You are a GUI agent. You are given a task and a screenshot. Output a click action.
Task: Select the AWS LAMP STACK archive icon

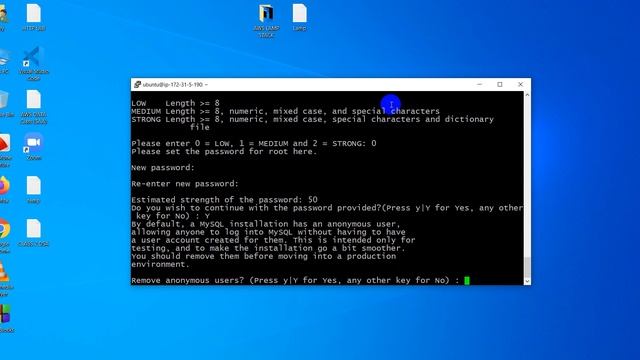[266, 20]
